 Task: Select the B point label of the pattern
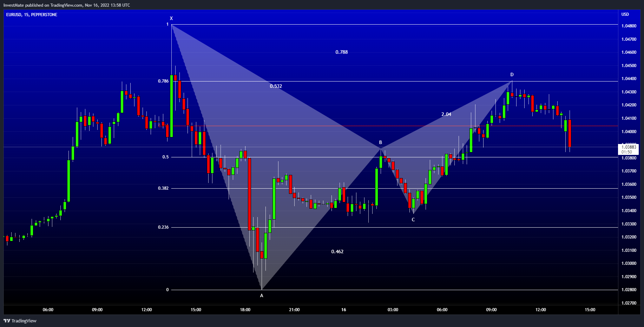click(381, 142)
